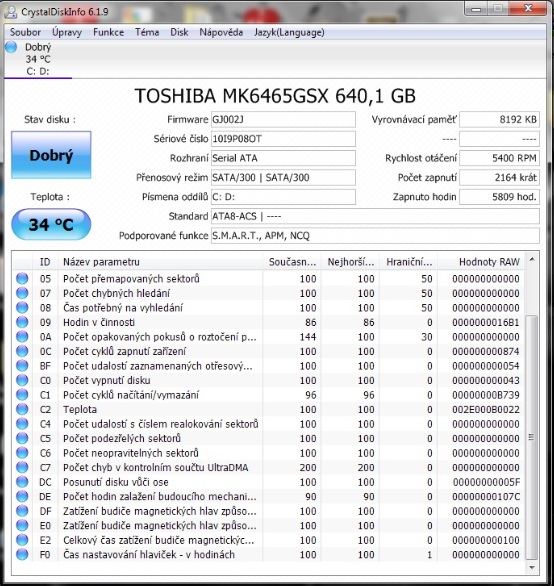554x586 pixels.
Task: Click the serial number field 10I9P08OT
Action: click(283, 139)
